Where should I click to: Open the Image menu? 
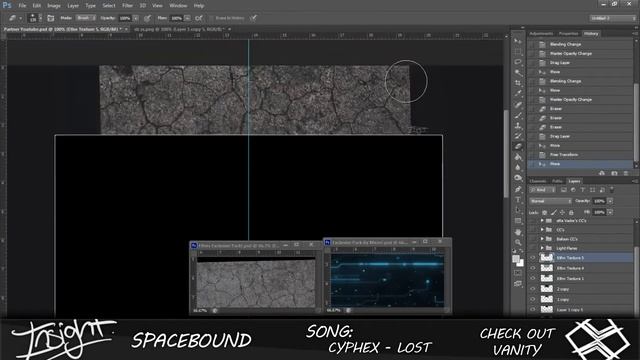point(54,6)
